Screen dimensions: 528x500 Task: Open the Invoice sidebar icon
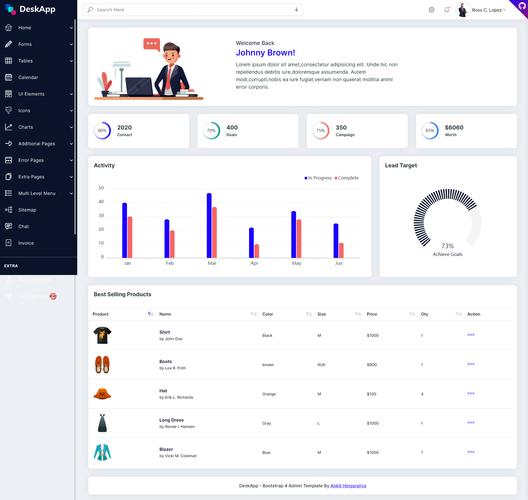[8, 243]
